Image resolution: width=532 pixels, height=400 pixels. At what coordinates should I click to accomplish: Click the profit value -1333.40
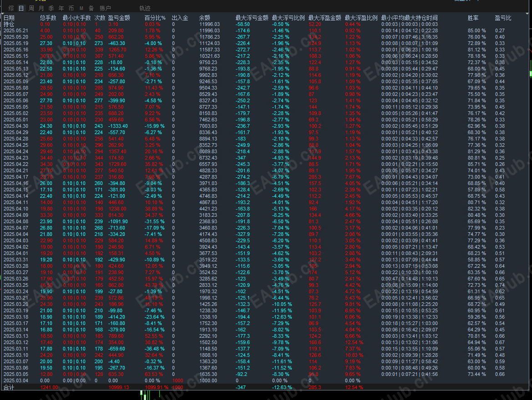(118, 126)
